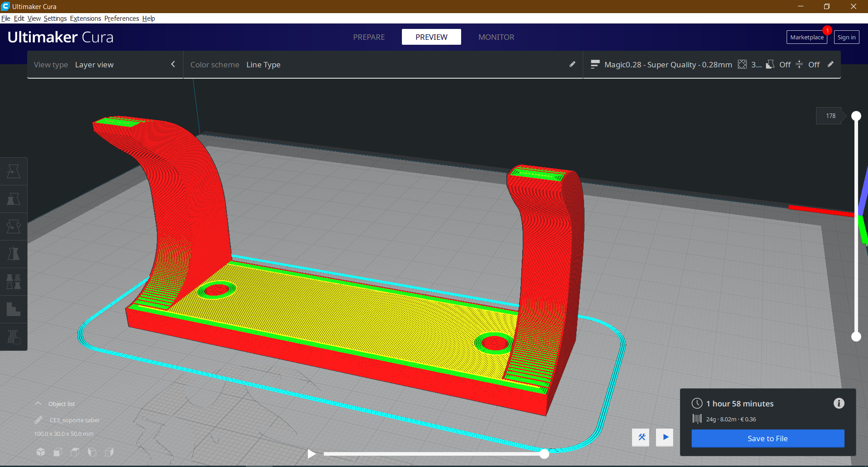This screenshot has height=467, width=868.
Task: Click Save to File button
Action: (768, 439)
